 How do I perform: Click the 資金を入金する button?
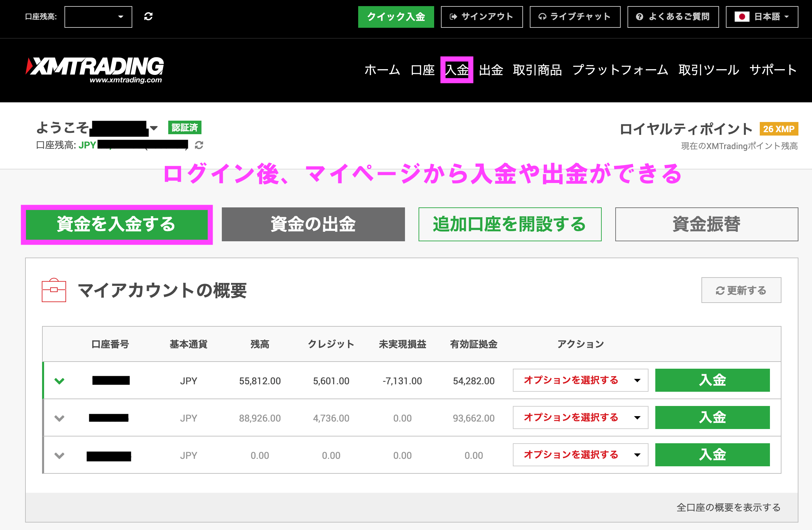point(117,224)
